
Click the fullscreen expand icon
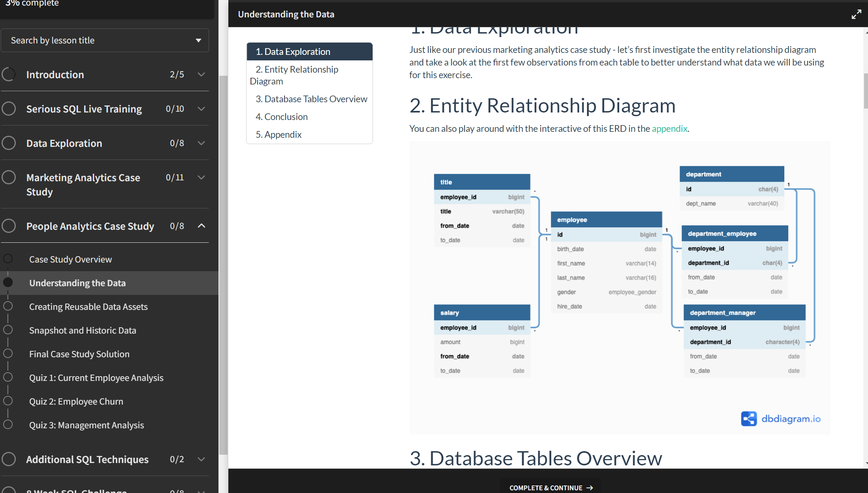(x=856, y=14)
